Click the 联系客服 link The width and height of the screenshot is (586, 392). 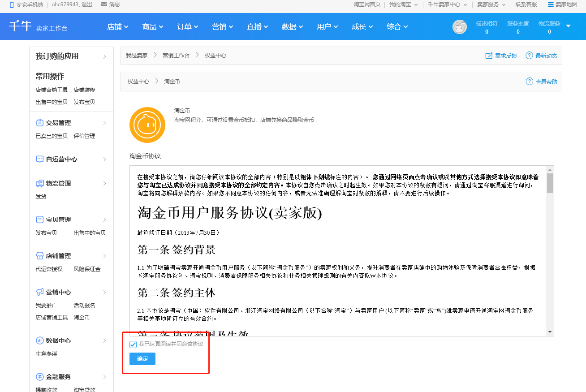[x=526, y=4]
